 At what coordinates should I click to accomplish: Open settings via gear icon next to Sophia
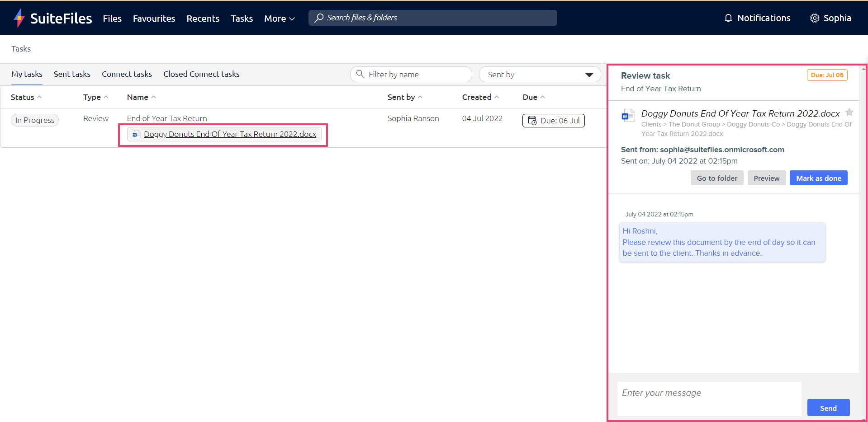[x=815, y=18]
